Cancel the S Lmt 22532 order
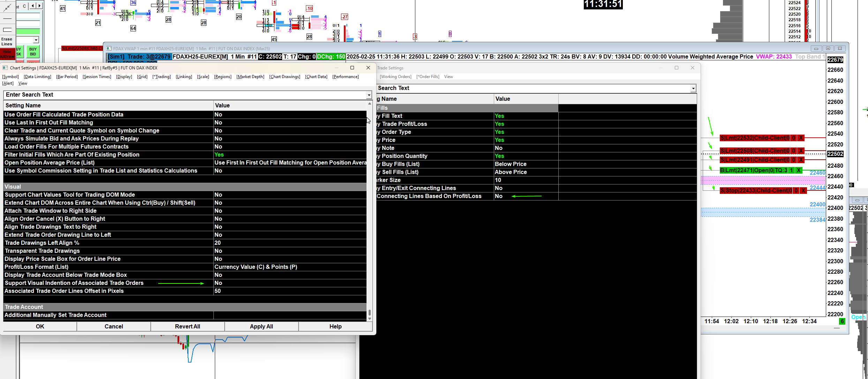 tap(801, 138)
